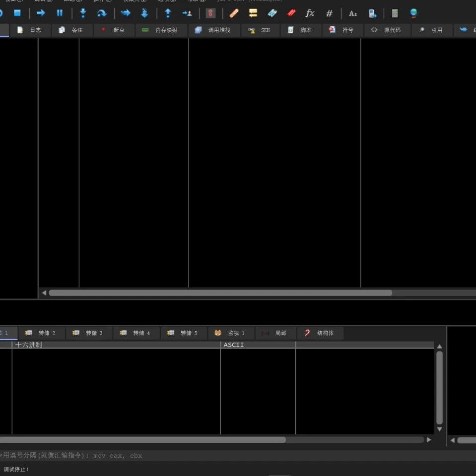Click the Step Into icon
476x476 pixels.
(83, 13)
